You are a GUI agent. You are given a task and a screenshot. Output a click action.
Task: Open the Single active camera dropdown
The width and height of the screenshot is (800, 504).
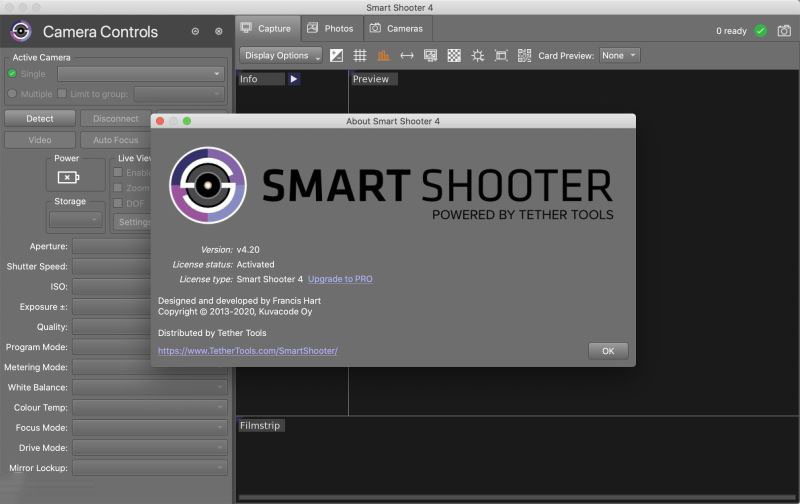pos(141,74)
